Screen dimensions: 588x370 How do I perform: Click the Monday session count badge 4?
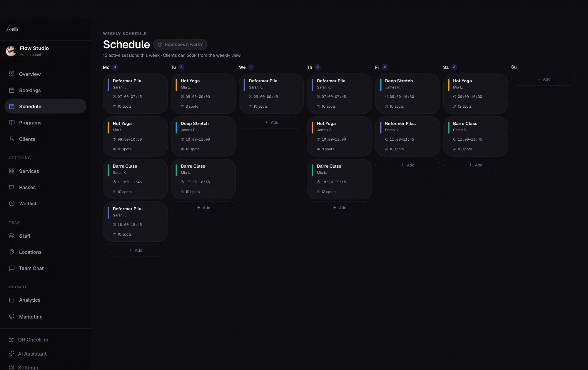coord(115,67)
